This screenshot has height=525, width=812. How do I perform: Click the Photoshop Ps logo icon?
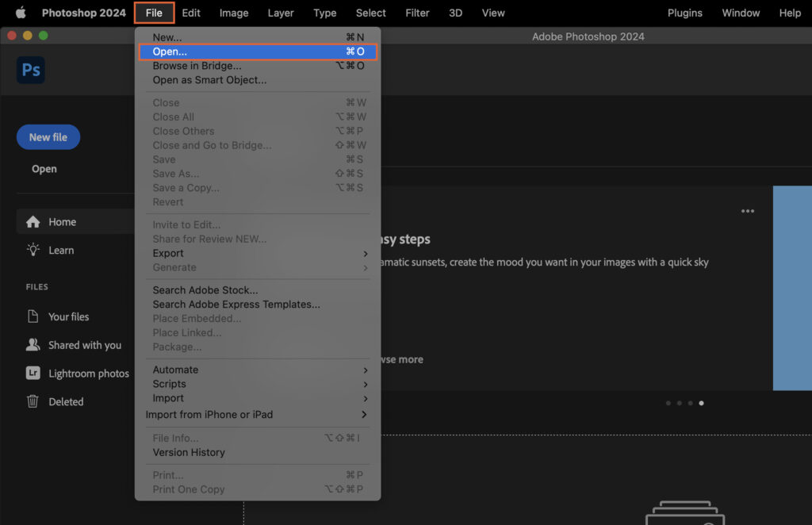(30, 70)
